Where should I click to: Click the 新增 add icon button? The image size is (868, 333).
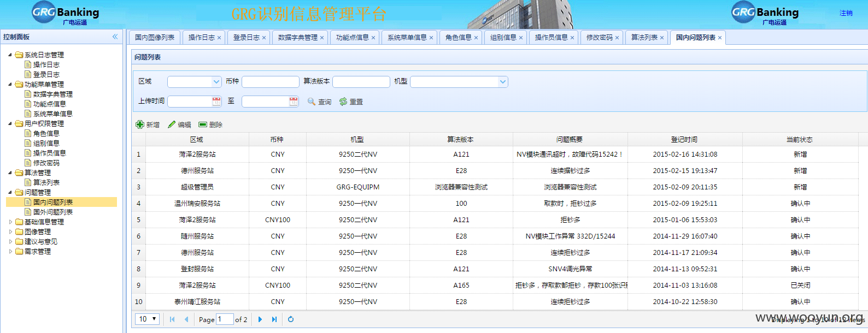click(x=140, y=124)
